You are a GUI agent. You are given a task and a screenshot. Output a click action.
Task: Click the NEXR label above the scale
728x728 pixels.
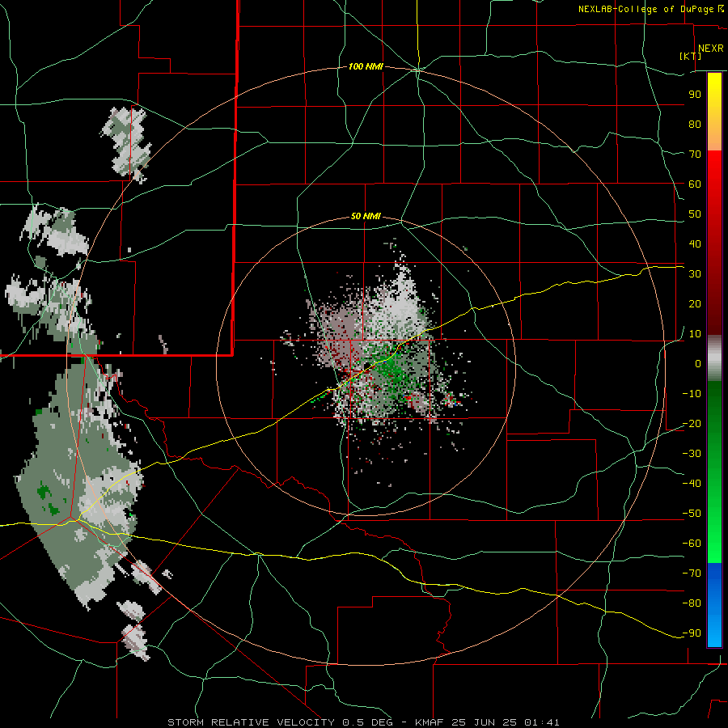click(x=710, y=49)
